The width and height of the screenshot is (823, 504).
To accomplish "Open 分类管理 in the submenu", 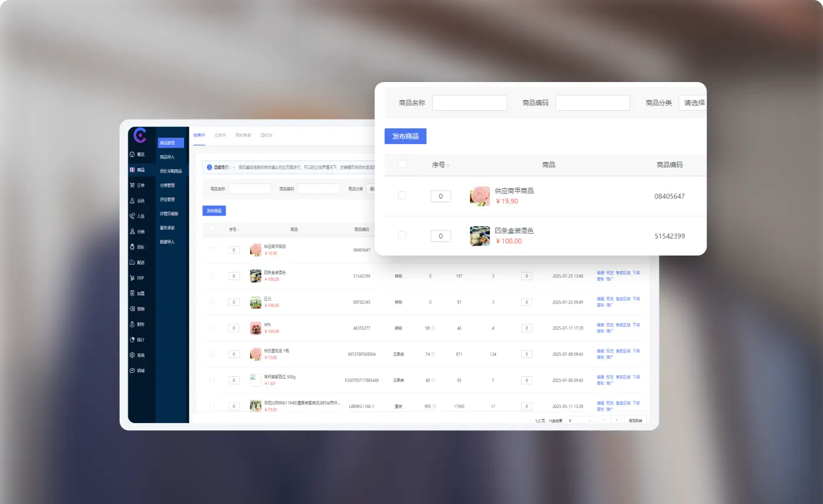I will click(168, 185).
